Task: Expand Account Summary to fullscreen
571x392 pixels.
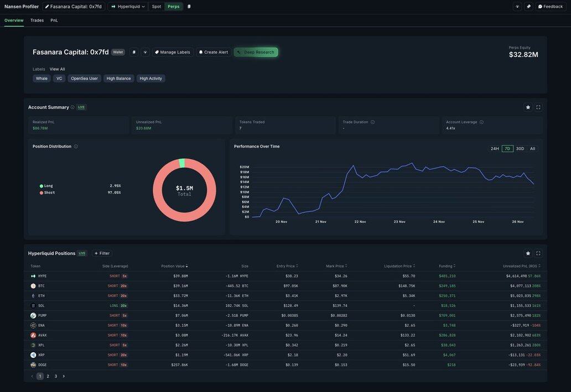Action: tap(538, 107)
